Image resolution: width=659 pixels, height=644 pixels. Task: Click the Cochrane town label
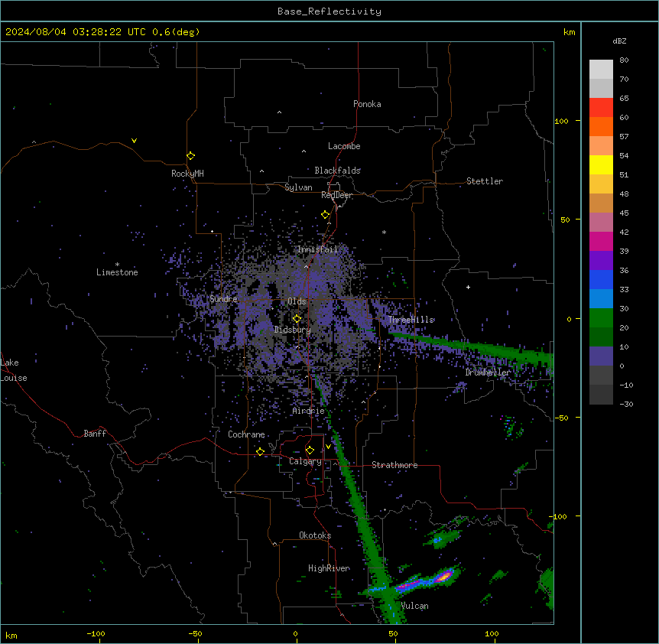[x=246, y=434]
